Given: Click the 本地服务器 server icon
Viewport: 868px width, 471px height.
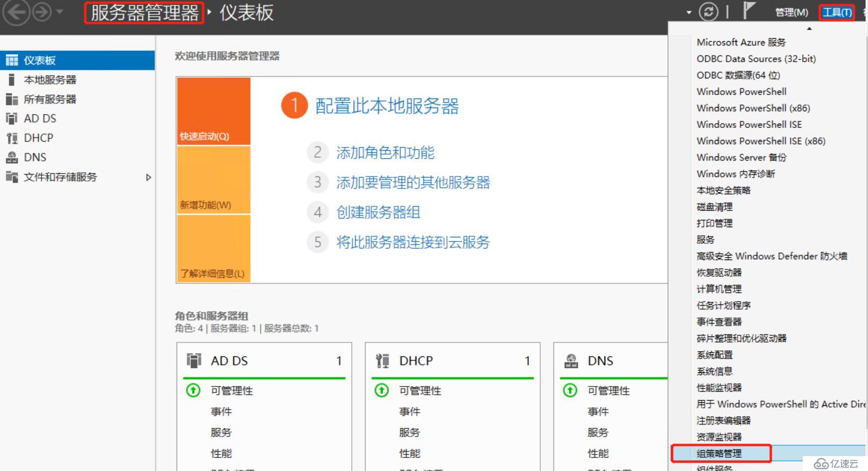Looking at the screenshot, I should (x=11, y=79).
